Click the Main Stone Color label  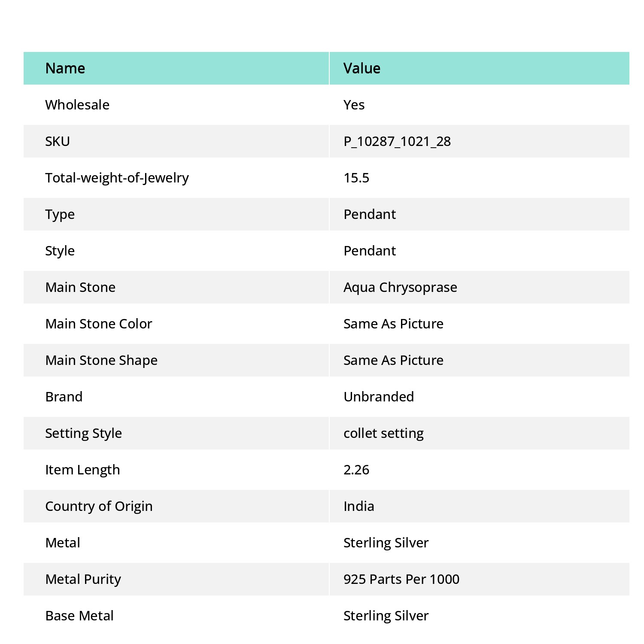(99, 324)
